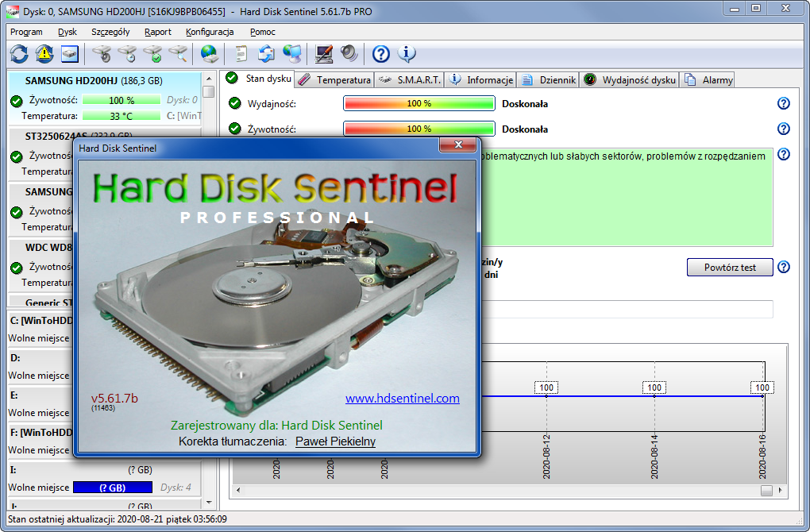Open the text report notepad icon
The width and height of the screenshot is (810, 532).
coord(241,54)
